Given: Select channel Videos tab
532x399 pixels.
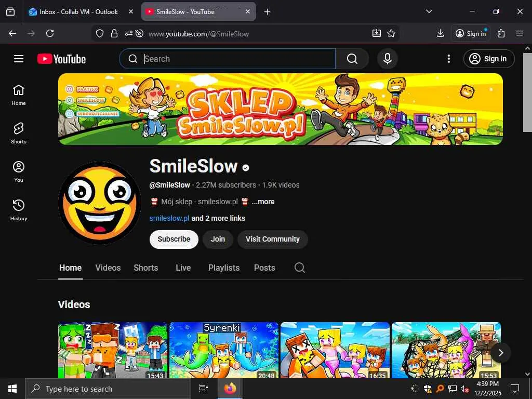Looking at the screenshot, I should click(108, 268).
